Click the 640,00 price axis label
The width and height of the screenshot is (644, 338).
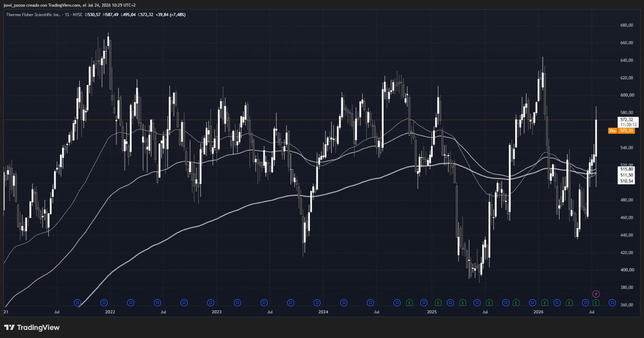click(x=627, y=60)
